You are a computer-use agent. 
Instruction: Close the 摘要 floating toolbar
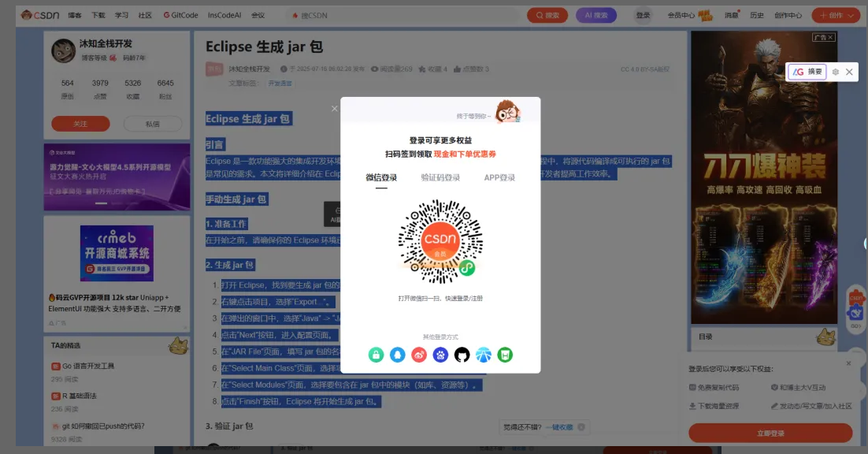(x=849, y=72)
